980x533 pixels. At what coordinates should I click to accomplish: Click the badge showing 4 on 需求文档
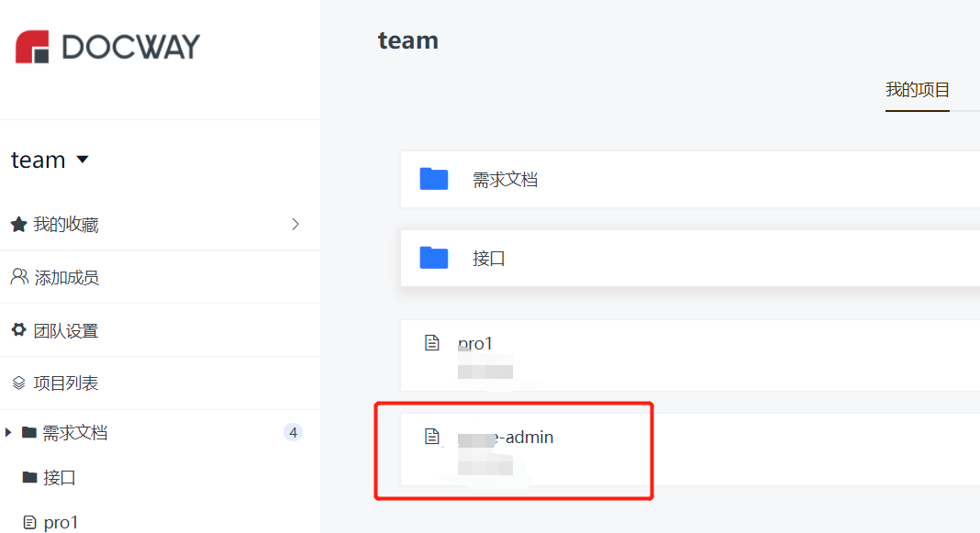[x=294, y=431]
